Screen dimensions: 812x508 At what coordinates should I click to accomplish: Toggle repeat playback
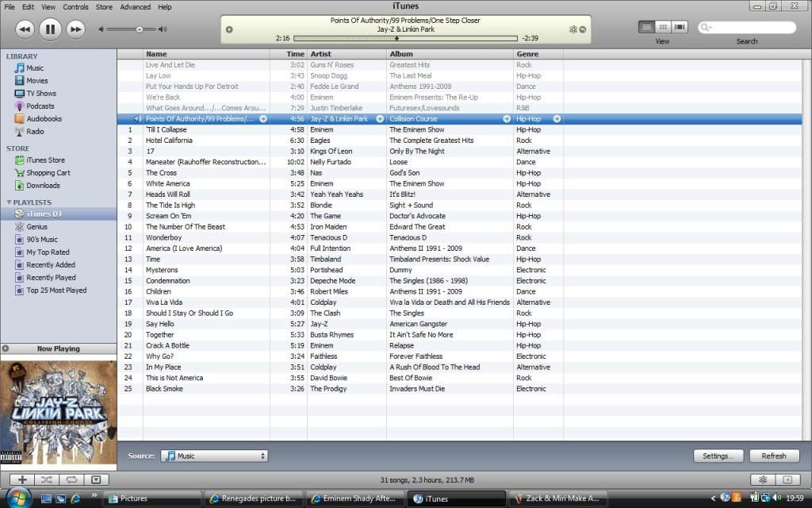[71, 479]
